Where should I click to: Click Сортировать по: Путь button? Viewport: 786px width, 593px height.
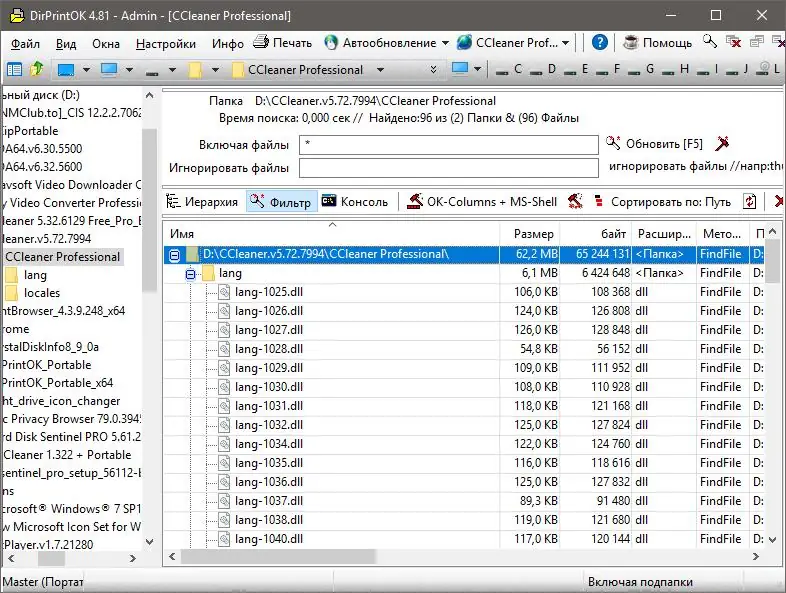[662, 202]
